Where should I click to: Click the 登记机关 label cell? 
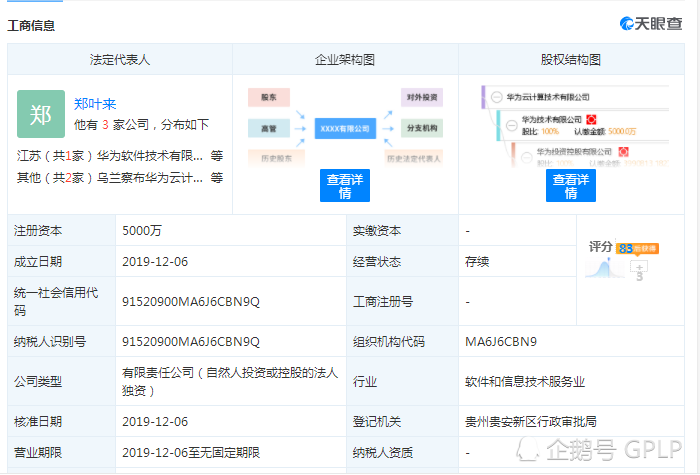tap(403, 421)
